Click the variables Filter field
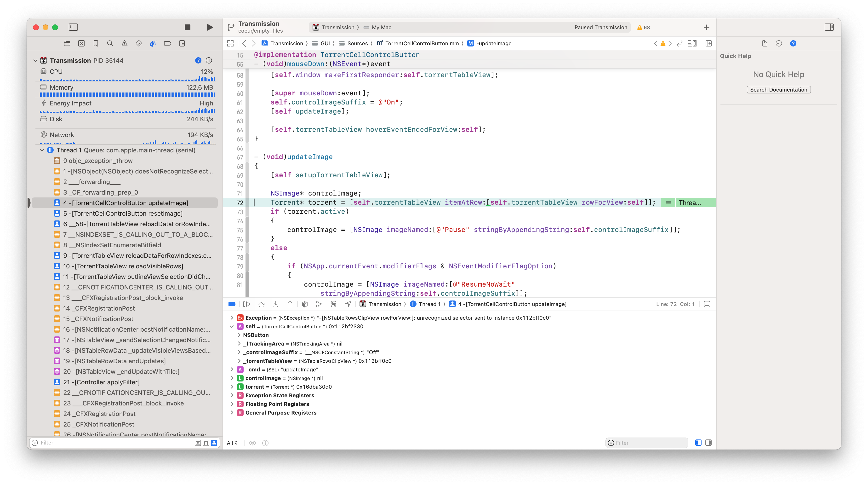The image size is (868, 485). point(647,443)
